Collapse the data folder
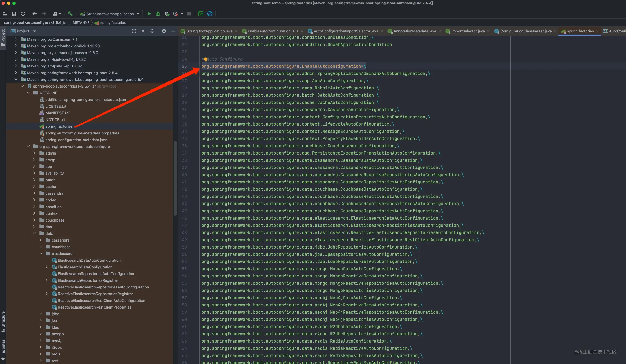626x364 pixels. pos(35,233)
